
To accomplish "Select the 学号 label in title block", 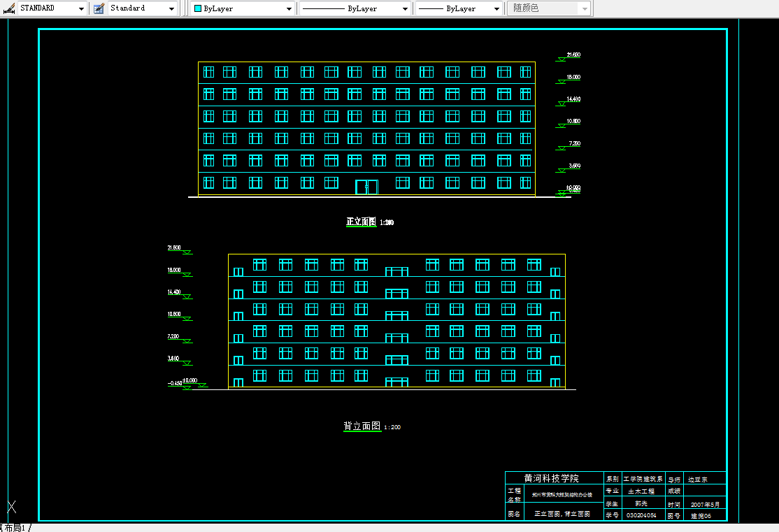I will coord(612,516).
